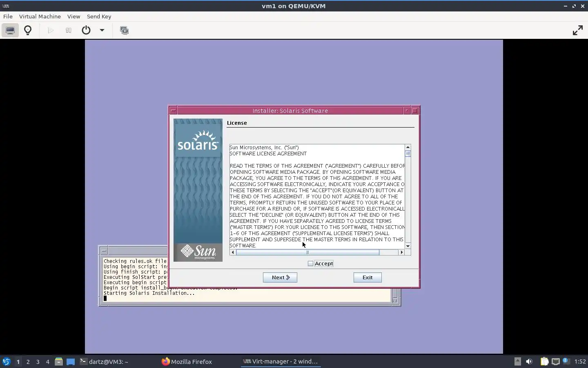This screenshot has height=368, width=588.
Task: Click virt-manager title bar app icon
Action: point(6,6)
